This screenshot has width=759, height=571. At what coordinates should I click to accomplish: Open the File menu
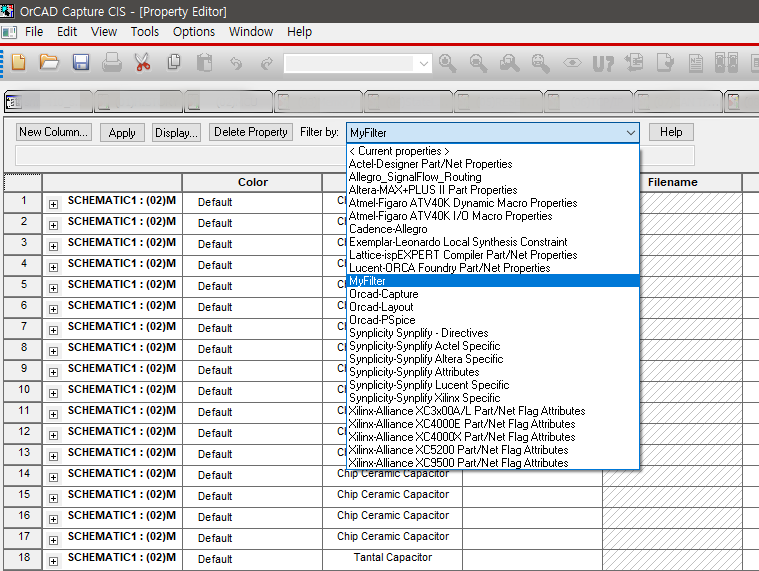tap(34, 32)
